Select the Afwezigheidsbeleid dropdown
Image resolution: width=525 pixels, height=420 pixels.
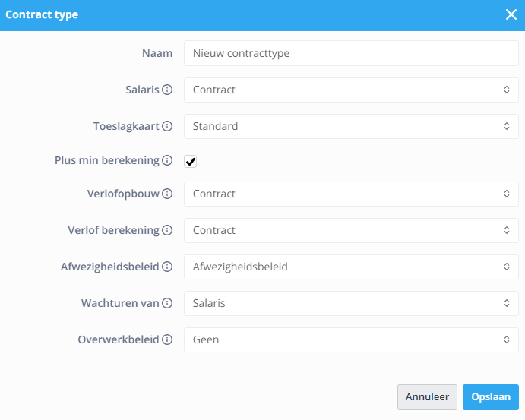(351, 267)
